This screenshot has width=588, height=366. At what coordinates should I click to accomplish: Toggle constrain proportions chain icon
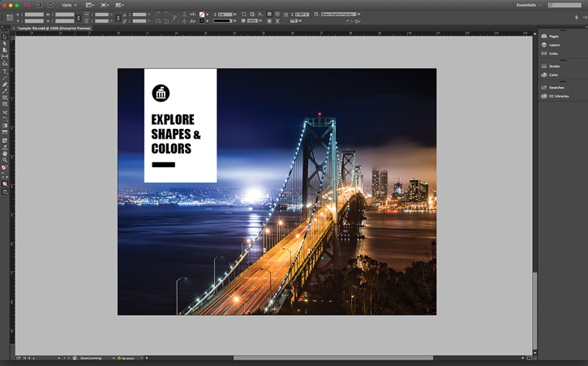[x=79, y=18]
